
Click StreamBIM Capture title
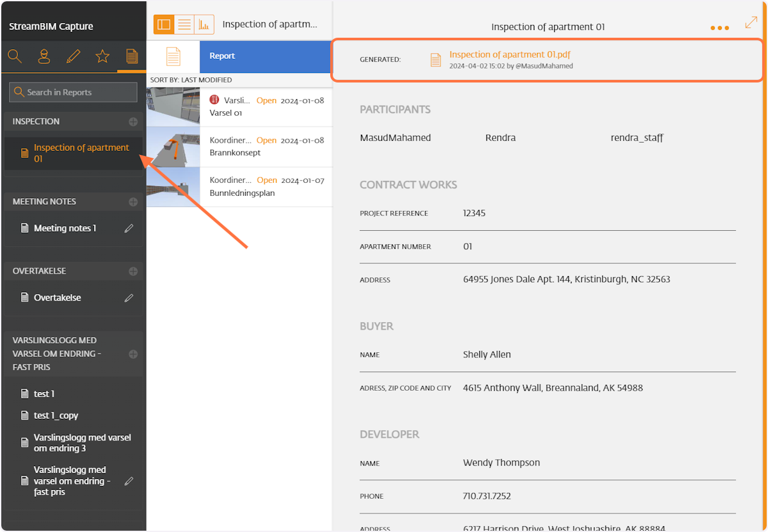(x=51, y=26)
